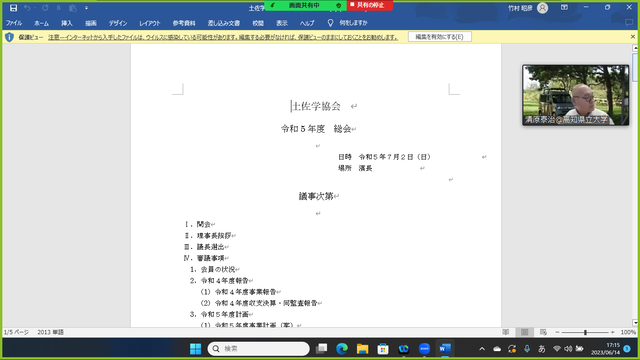Click the OneDrive cloud tray icon
The width and height of the screenshot is (640, 360).
(497, 349)
